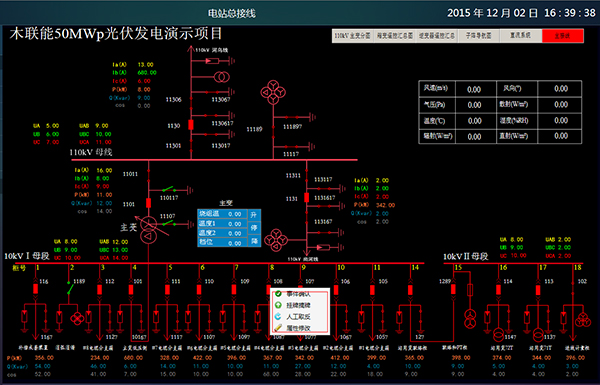Click the 110kV outgoing line label at the top
This screenshot has height=385, width=600.
tap(212, 50)
